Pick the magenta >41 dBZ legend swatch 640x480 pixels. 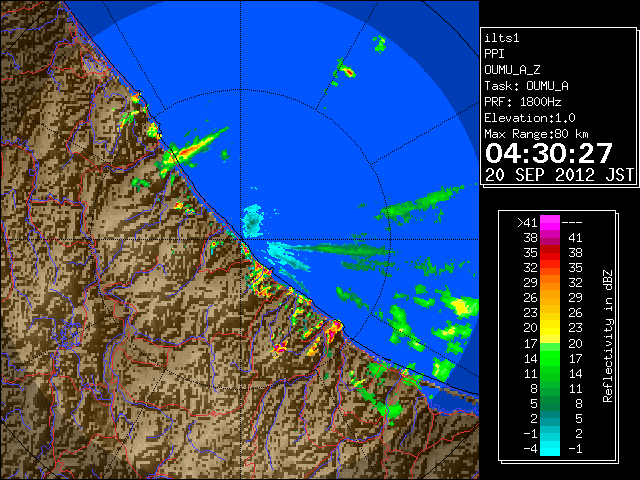550,222
